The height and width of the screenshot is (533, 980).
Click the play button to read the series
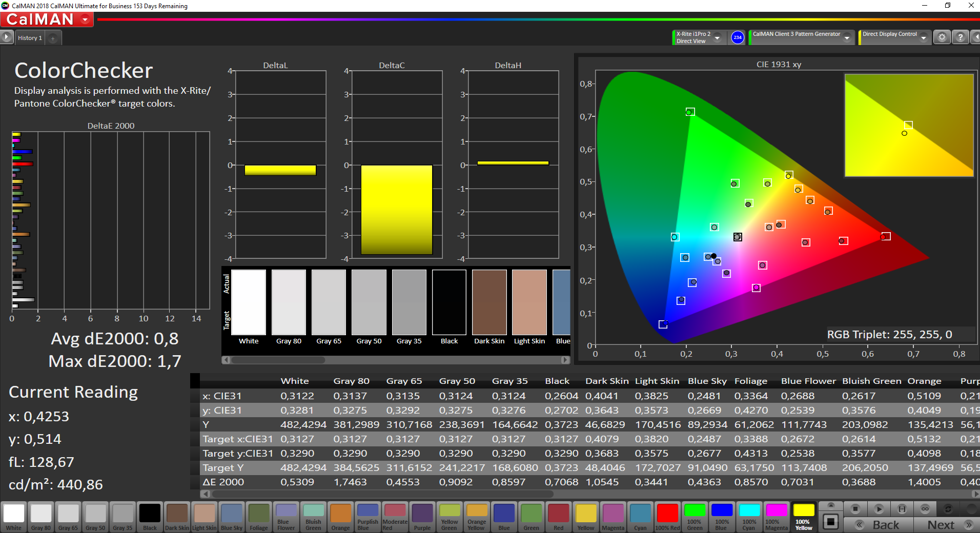(879, 509)
